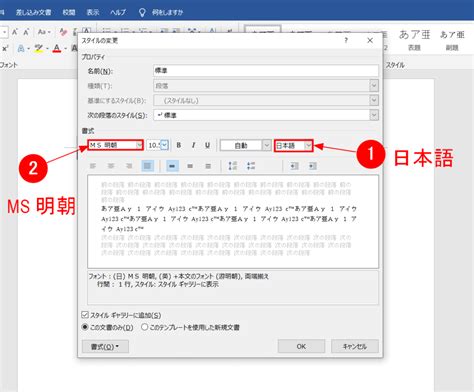Select このテンプレートを使用した新規文書 radio option
The image size is (474, 392).
pos(144,327)
